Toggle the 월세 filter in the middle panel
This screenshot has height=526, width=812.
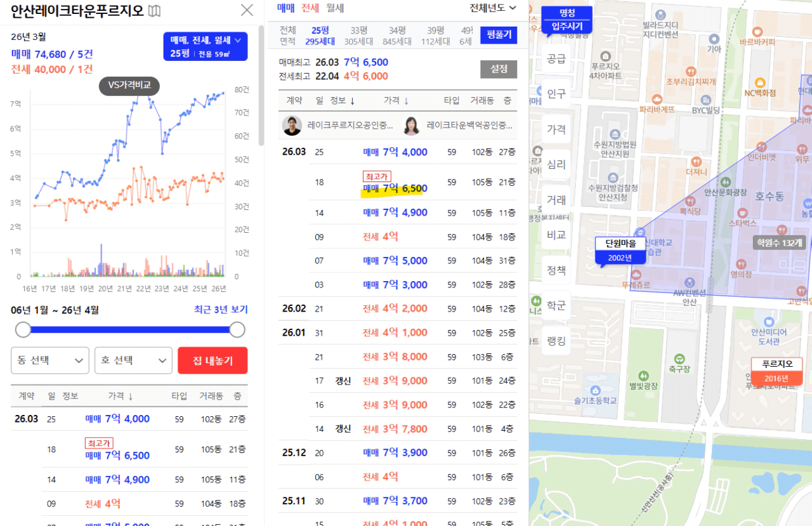(x=335, y=8)
